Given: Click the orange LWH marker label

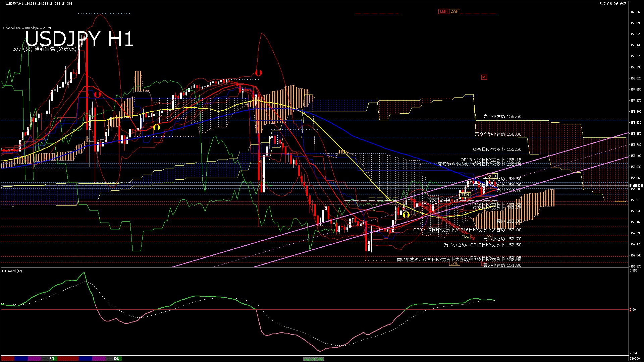Looking at the screenshot, I should (454, 11).
